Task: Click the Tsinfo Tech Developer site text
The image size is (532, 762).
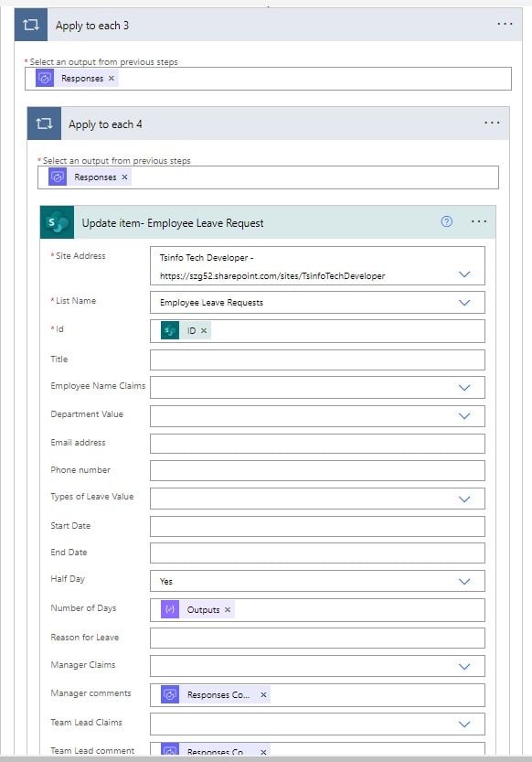Action: (207, 258)
